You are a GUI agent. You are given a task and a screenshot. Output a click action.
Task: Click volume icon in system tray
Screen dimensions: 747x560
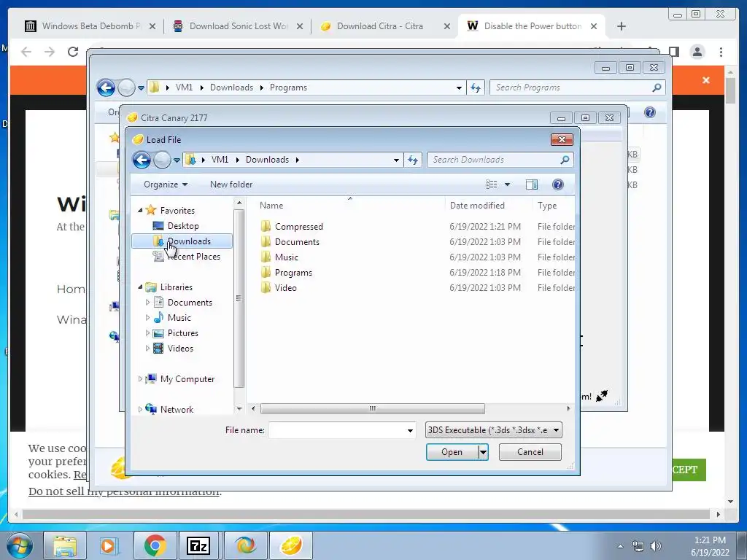[656, 545]
